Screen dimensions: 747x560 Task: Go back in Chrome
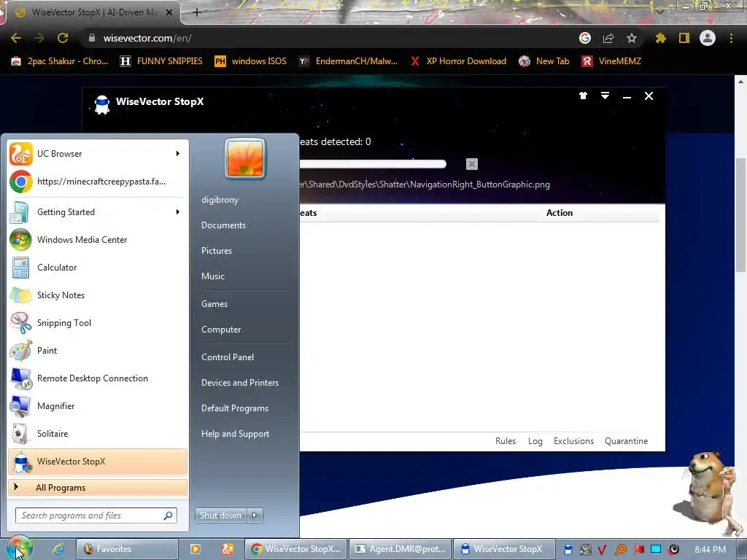tap(16, 38)
